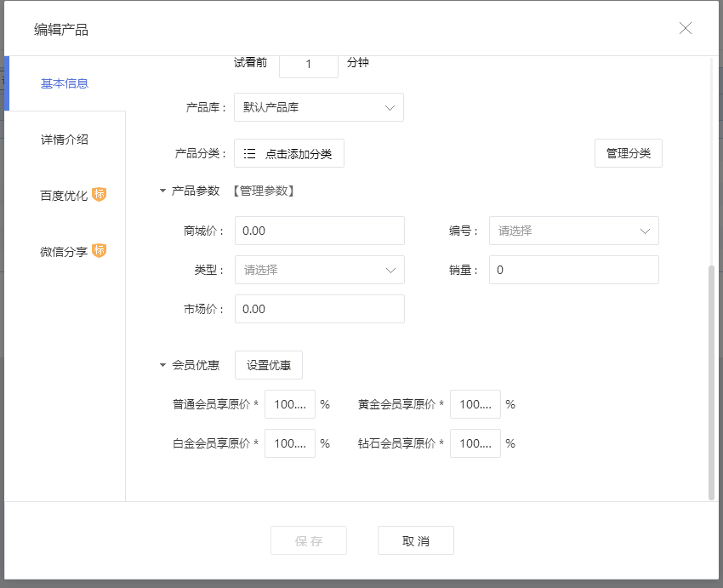The image size is (723, 588).
Task: Collapse the 会员优惠 section triangle
Action: [x=162, y=365]
